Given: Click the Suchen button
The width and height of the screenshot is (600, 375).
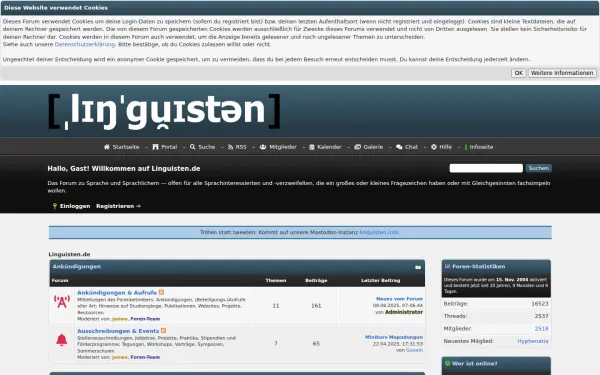Looking at the screenshot, I should coord(538,168).
